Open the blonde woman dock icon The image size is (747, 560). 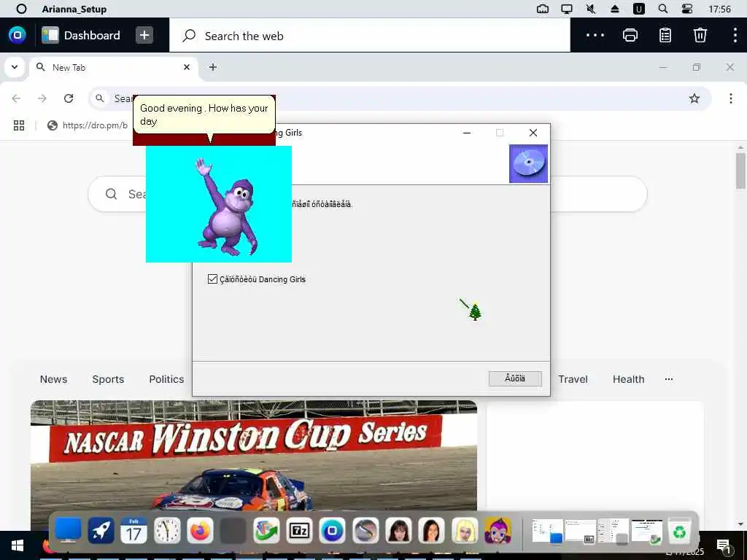465,531
